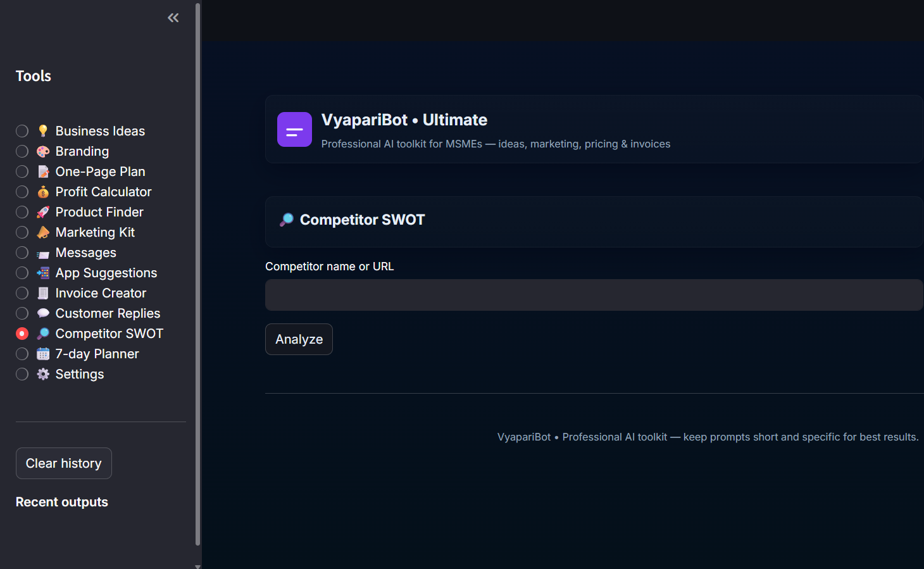Collapse the sidebar with the double-chevron icon
The image size is (924, 569).
[173, 18]
